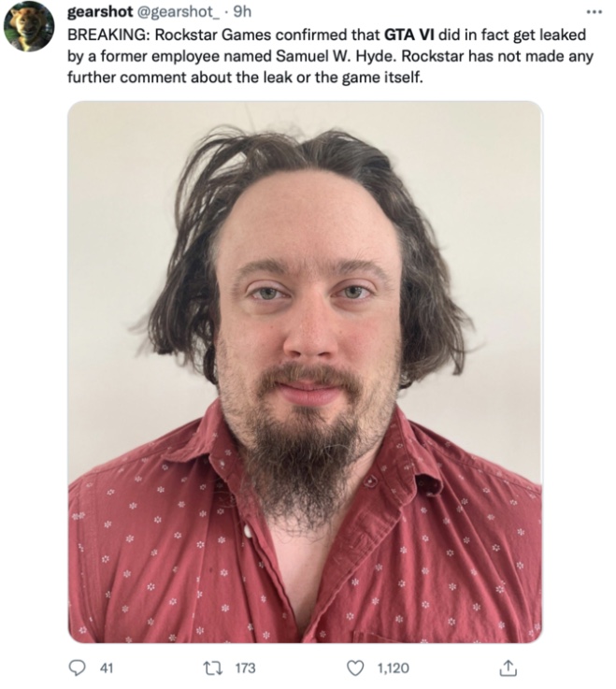Image resolution: width=616 pixels, height=689 pixels.
Task: View the 1,120 likes count
Action: 394,668
